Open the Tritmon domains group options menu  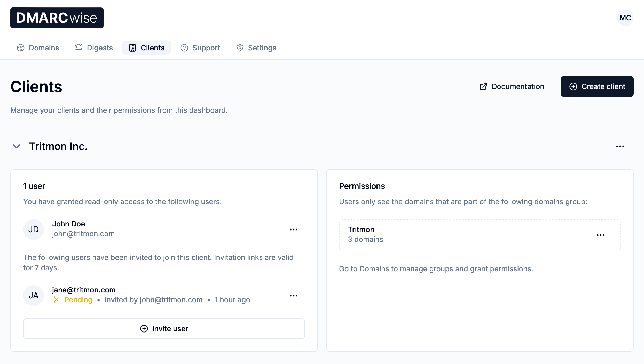[x=600, y=235]
